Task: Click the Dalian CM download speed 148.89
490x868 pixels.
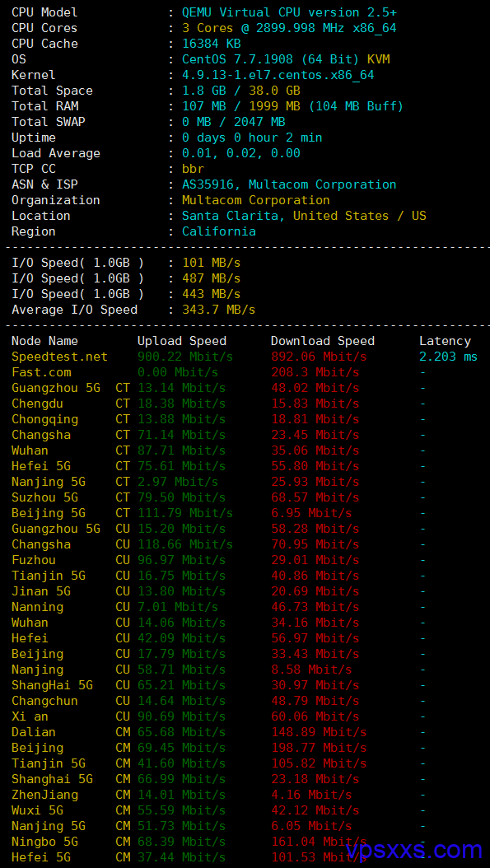Action: point(319,732)
